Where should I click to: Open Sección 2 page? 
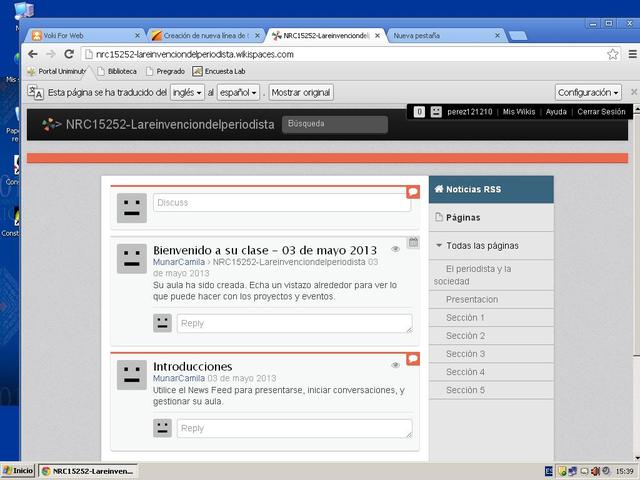(491, 336)
